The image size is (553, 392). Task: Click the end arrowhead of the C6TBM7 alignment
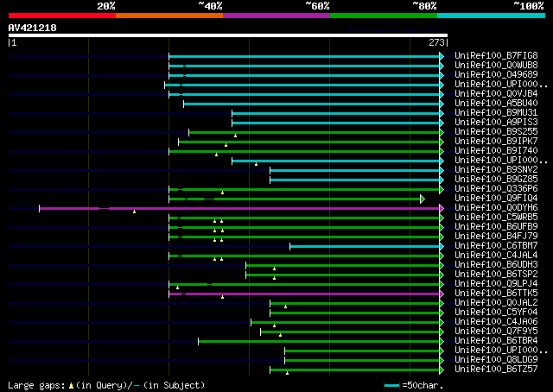442,246
